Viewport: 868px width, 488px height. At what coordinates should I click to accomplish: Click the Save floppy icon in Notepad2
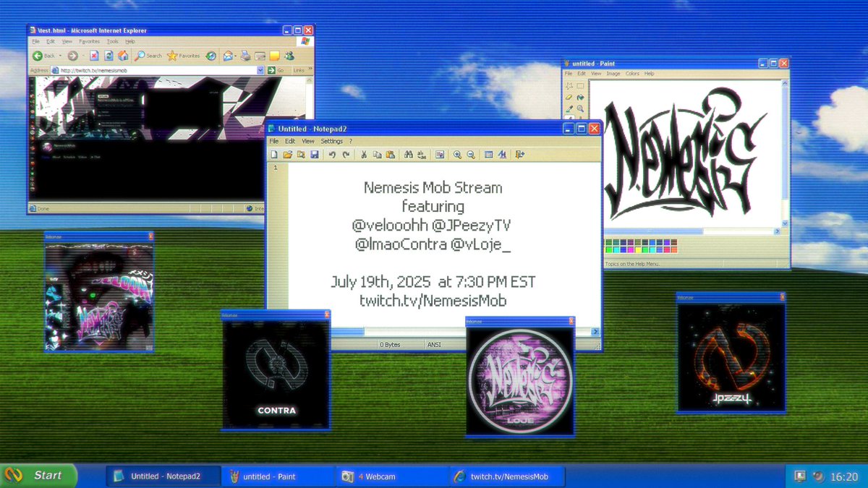(315, 154)
